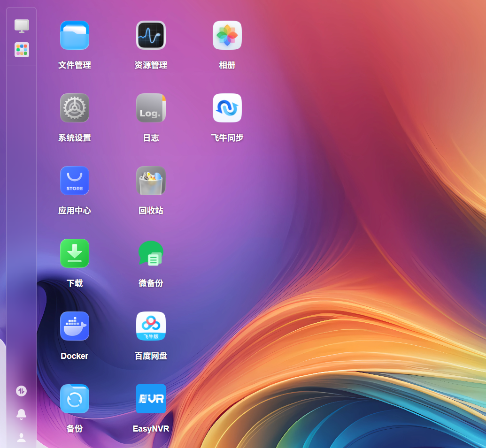Click the 相册 label text
This screenshot has height=448, width=486.
pyautogui.click(x=227, y=65)
